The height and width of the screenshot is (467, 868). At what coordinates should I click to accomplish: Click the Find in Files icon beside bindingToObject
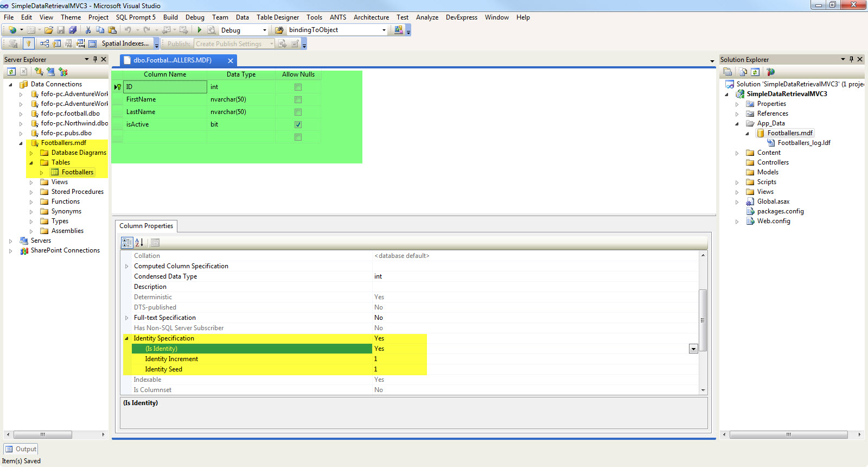click(x=279, y=30)
